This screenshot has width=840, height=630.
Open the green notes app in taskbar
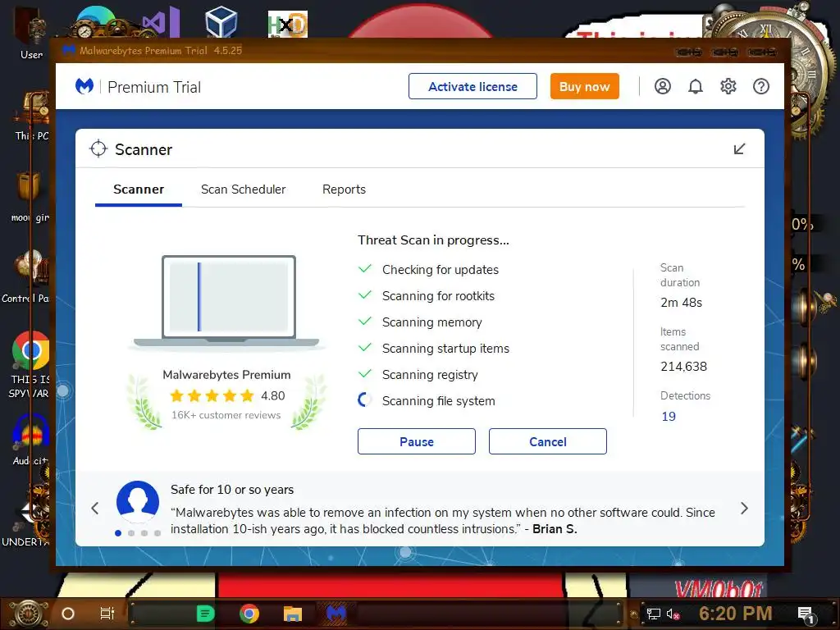[205, 614]
